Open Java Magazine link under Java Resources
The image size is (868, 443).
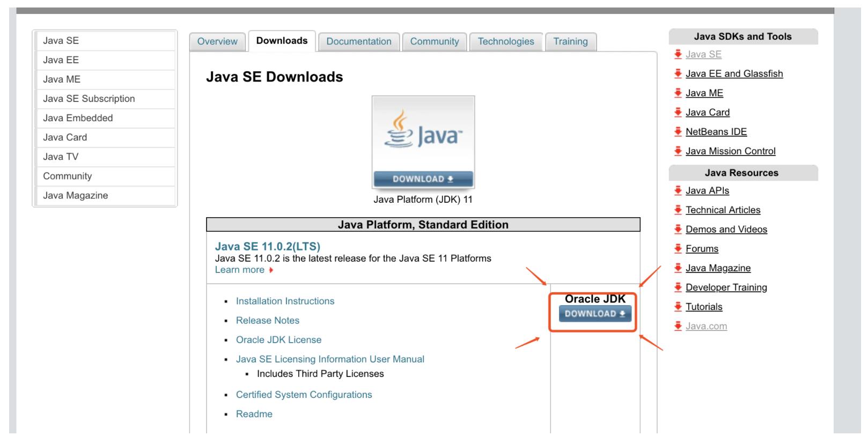pyautogui.click(x=718, y=268)
